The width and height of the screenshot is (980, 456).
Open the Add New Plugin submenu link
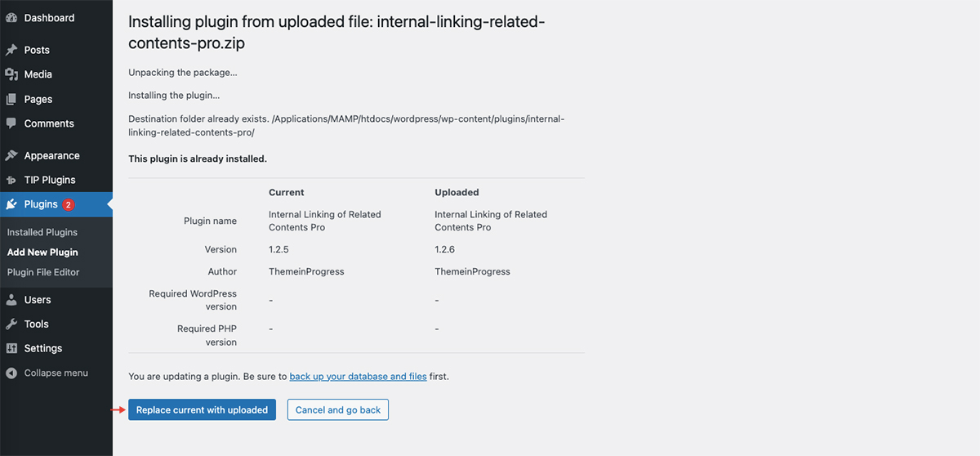(x=42, y=253)
